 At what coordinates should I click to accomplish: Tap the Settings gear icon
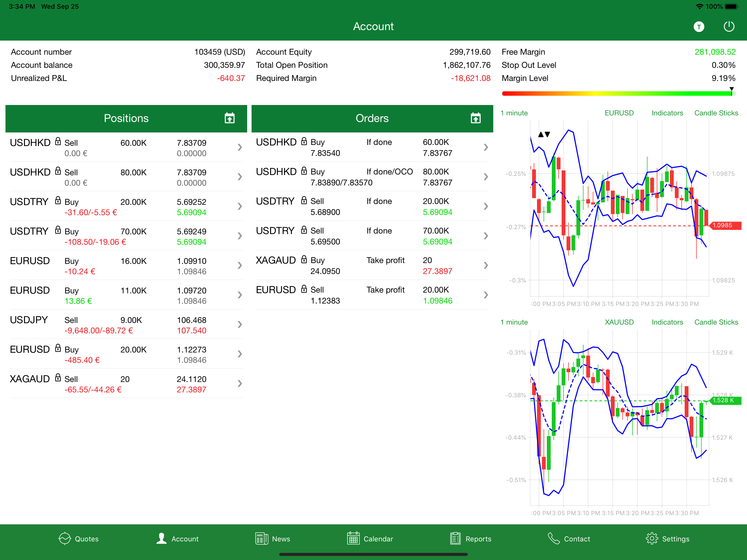(x=652, y=538)
